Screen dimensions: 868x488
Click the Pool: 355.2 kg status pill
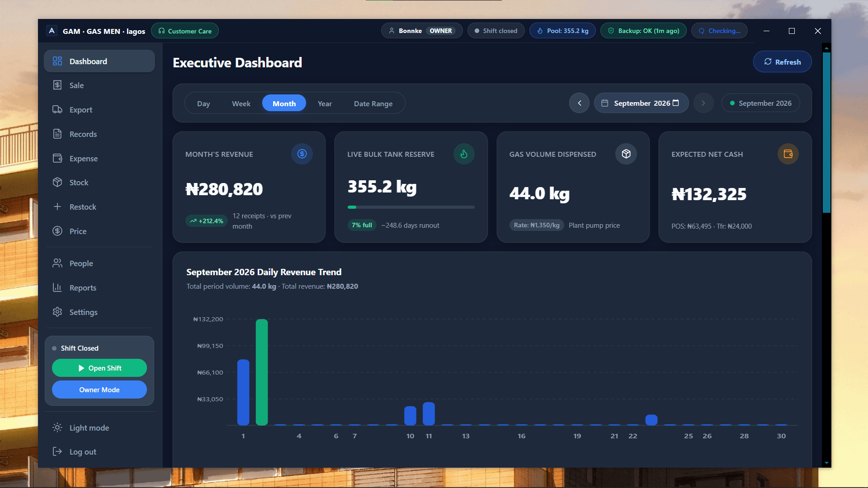(x=562, y=31)
